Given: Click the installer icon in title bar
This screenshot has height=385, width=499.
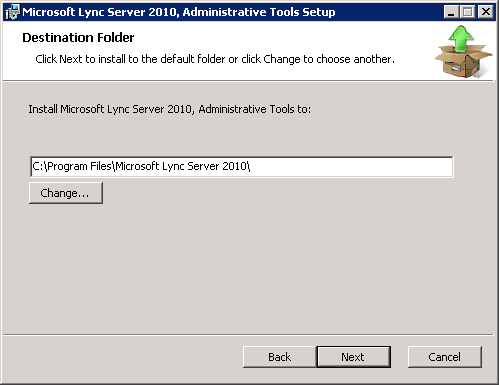Looking at the screenshot, I should (13, 12).
